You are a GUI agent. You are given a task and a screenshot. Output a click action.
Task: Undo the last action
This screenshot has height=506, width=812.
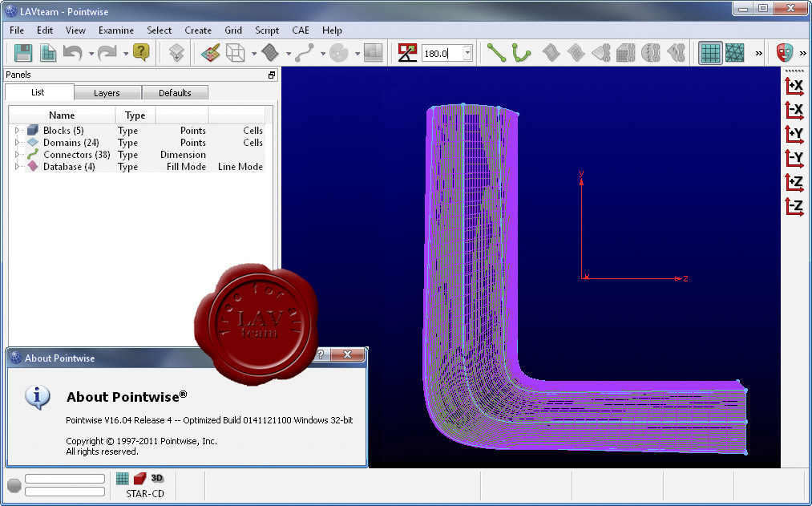point(72,53)
